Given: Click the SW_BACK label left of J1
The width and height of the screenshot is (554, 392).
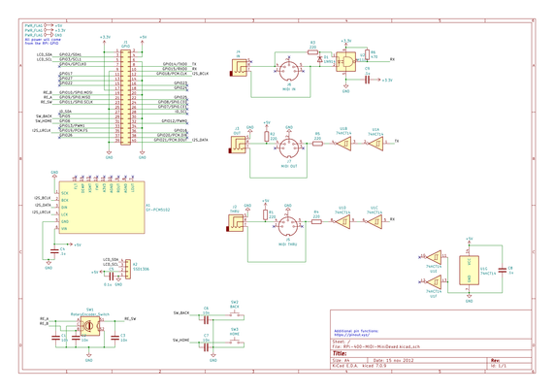Looking at the screenshot, I should pos(45,116).
